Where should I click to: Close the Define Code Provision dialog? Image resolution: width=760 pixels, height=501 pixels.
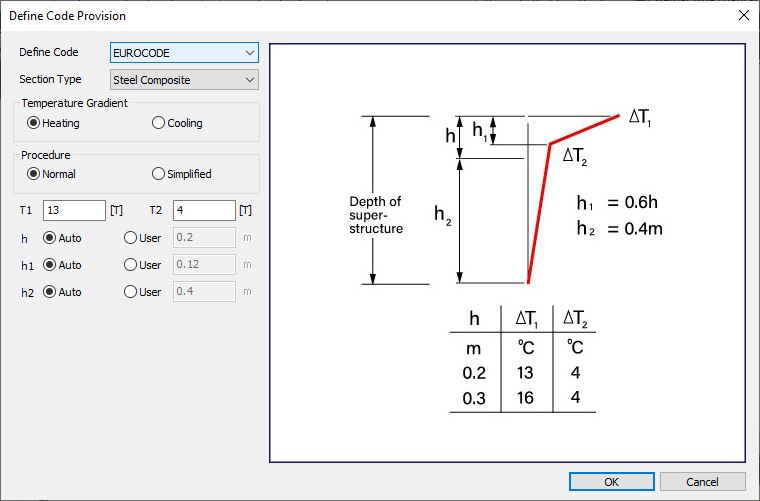coord(742,16)
